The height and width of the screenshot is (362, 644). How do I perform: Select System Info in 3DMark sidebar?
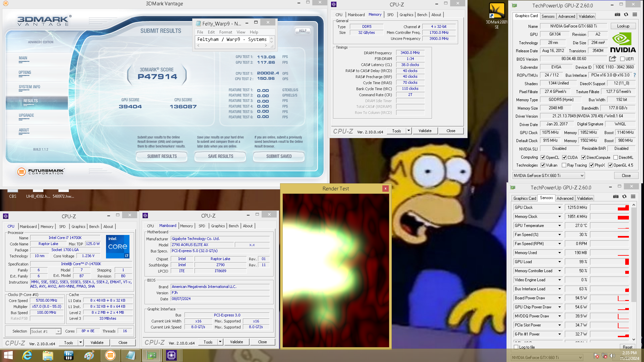(x=30, y=87)
